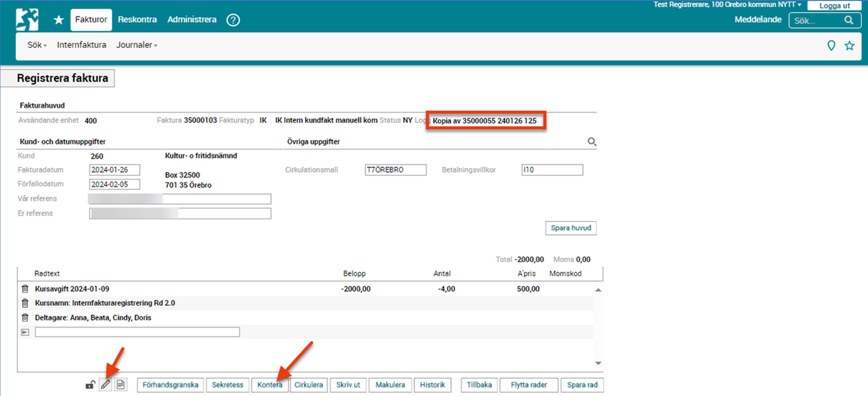Click the Förhandsgranska button
The width and height of the screenshot is (868, 396).
click(x=170, y=385)
